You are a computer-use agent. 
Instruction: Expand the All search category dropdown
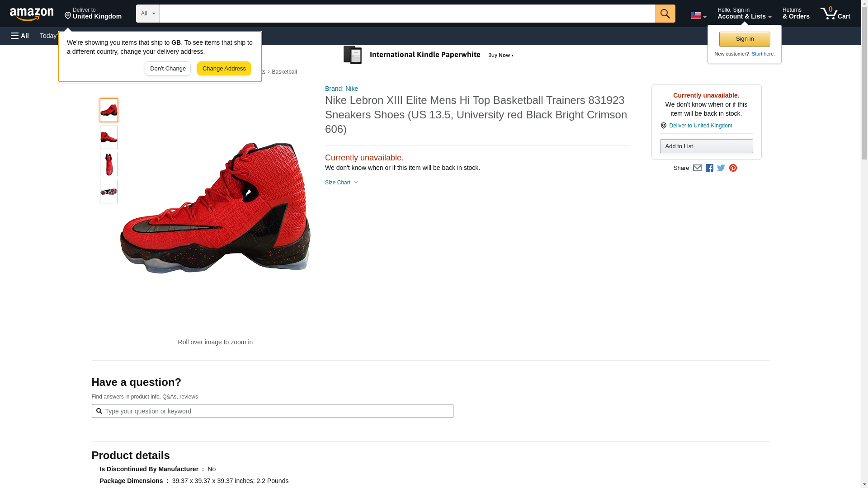pos(148,14)
